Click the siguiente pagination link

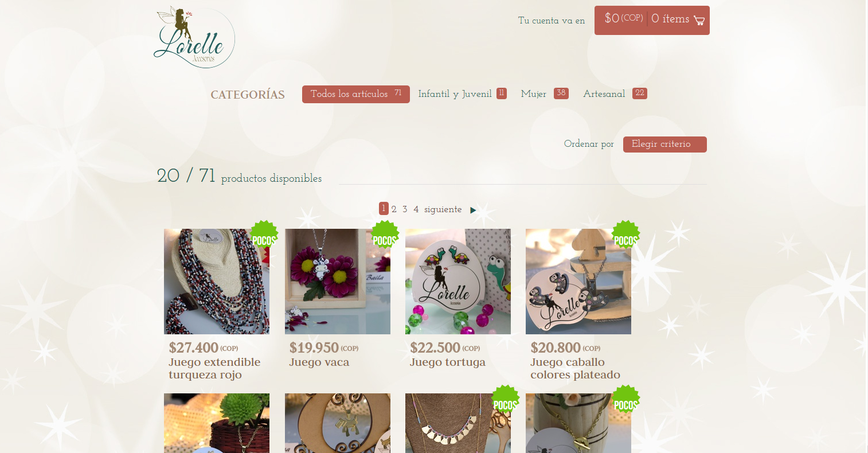[443, 210]
